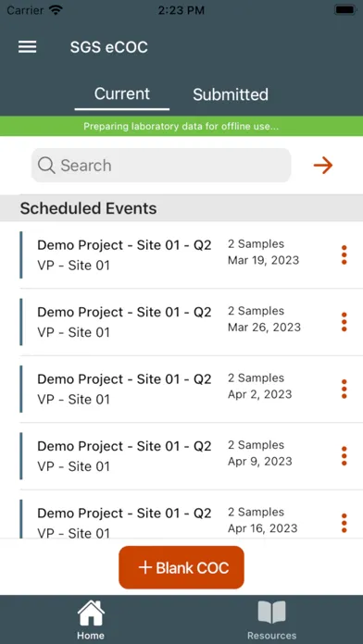Tap the search magnifier icon
Image resolution: width=363 pixels, height=644 pixels.
click(x=46, y=166)
